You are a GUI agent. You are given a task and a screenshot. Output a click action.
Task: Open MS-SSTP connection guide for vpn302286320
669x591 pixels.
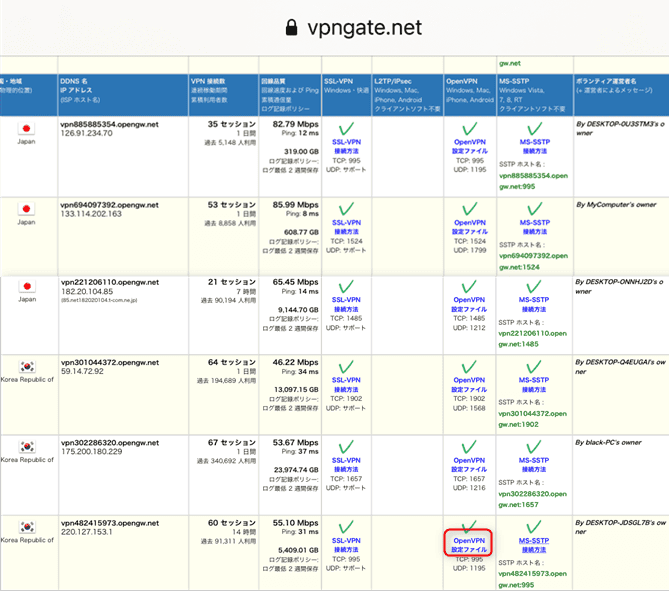click(x=534, y=465)
